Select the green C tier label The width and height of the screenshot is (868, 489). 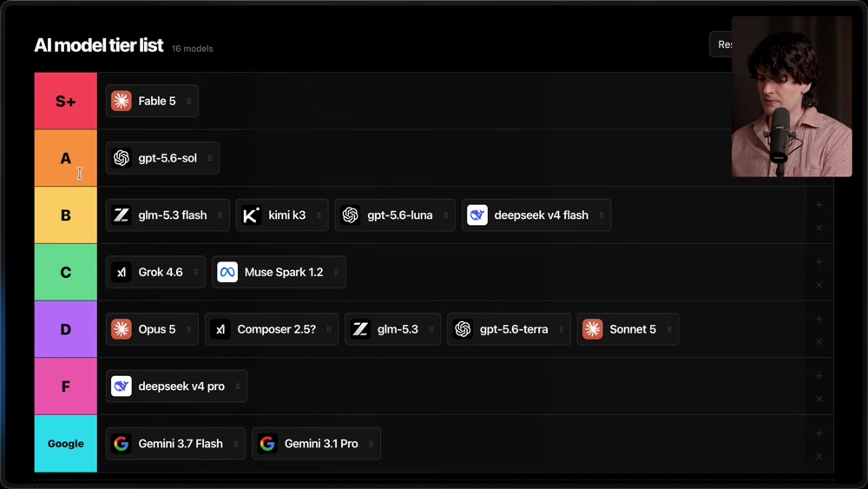[65, 272]
